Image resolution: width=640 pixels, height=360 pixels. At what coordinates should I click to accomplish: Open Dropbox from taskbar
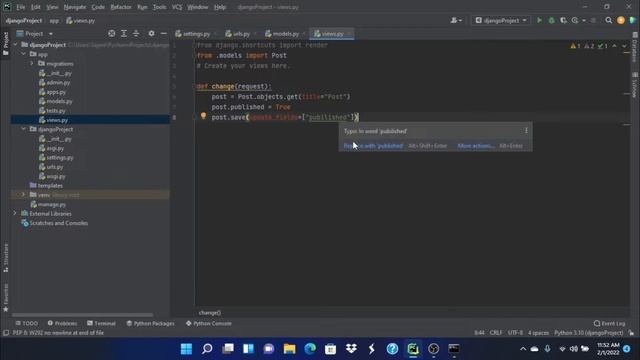click(x=351, y=349)
